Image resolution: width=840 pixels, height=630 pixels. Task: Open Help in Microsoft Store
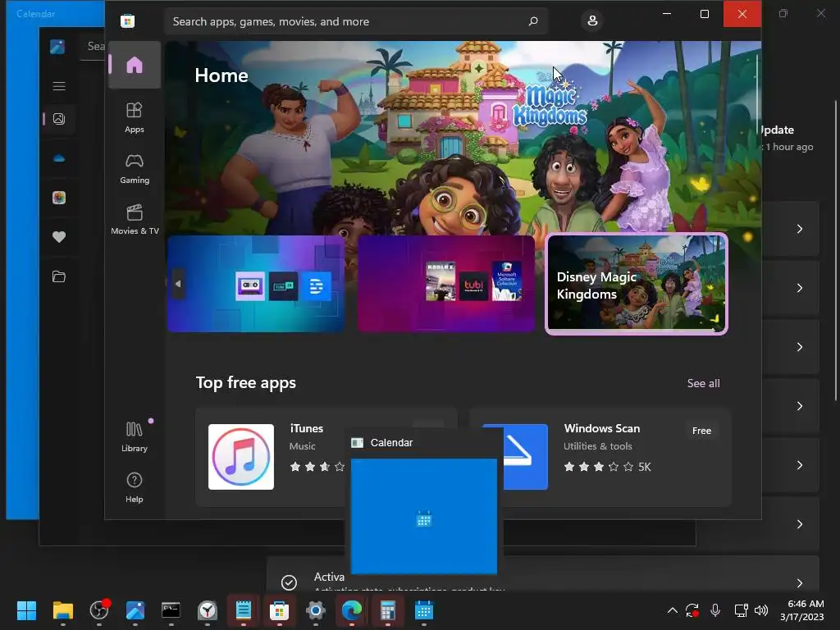[x=135, y=487]
